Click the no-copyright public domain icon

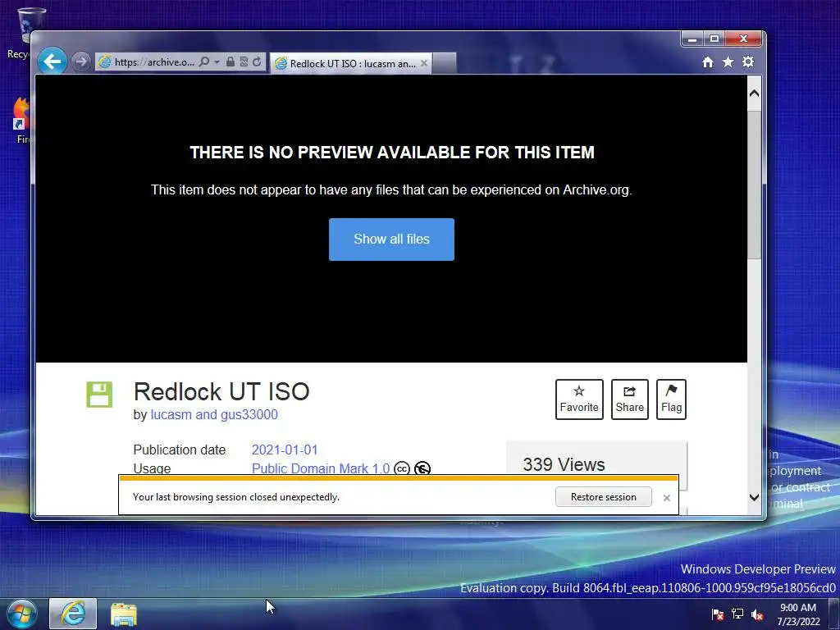422,468
